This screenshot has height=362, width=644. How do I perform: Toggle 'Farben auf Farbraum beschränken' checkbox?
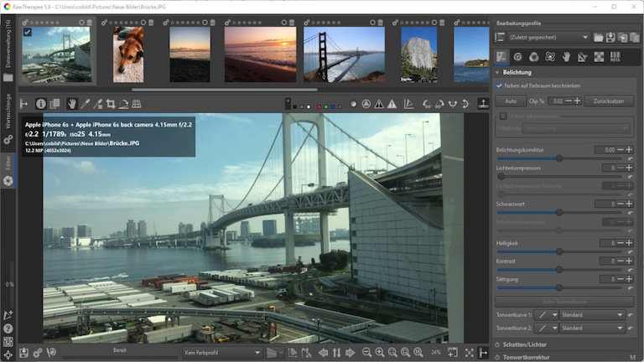[499, 85]
